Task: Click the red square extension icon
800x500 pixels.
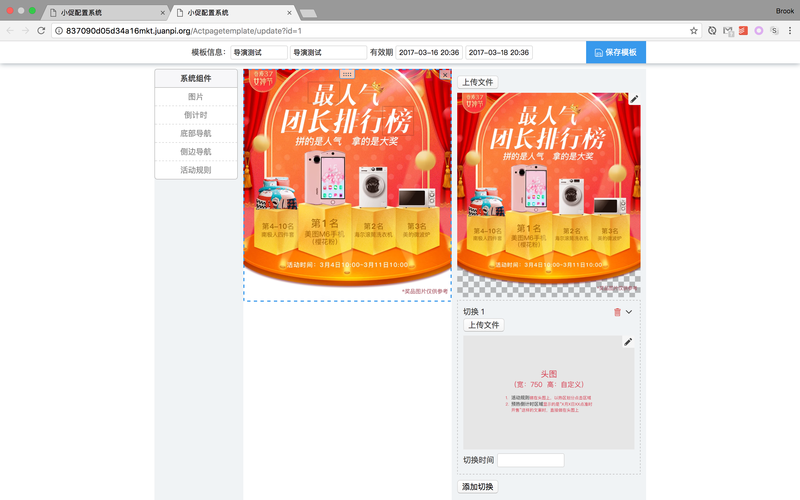Action: pyautogui.click(x=743, y=31)
